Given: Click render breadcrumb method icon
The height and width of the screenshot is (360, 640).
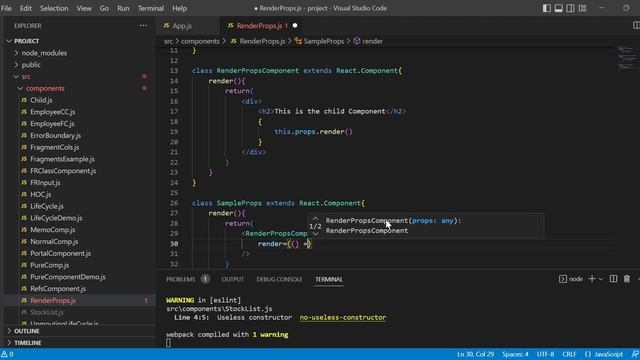Looking at the screenshot, I should click(x=357, y=41).
